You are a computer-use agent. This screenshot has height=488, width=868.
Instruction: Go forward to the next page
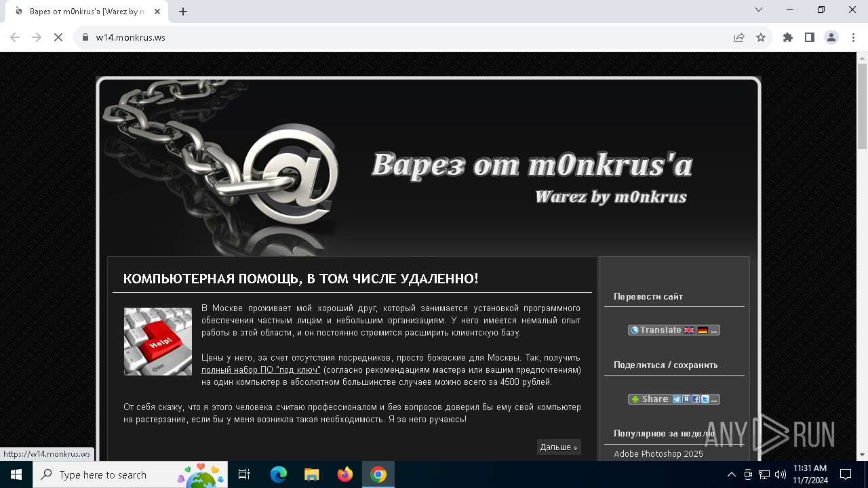[37, 37]
